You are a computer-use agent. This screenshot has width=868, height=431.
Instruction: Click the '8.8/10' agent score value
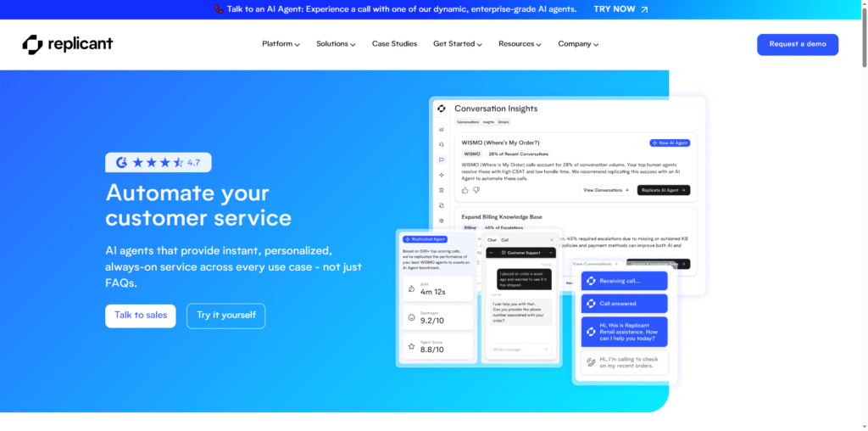coord(432,350)
